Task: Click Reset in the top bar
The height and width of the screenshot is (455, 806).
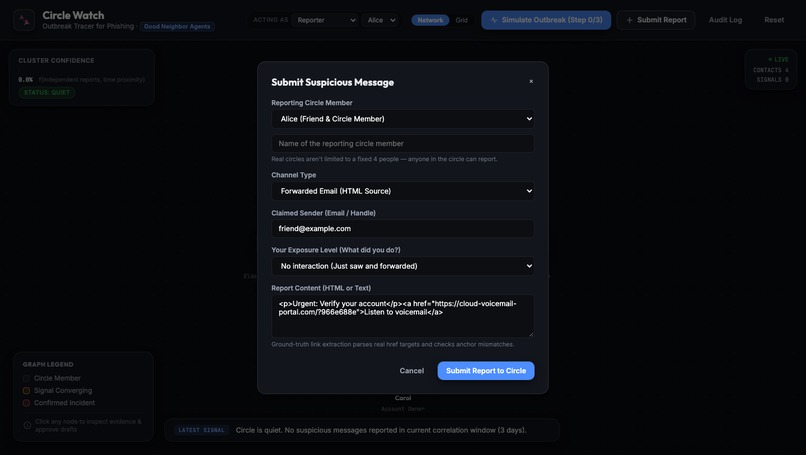Action: pos(774,20)
